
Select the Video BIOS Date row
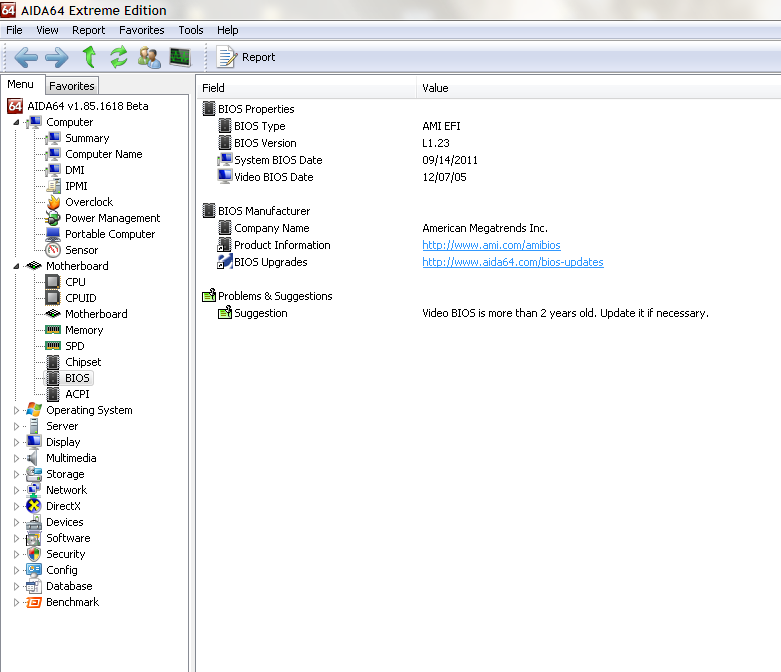click(x=489, y=177)
